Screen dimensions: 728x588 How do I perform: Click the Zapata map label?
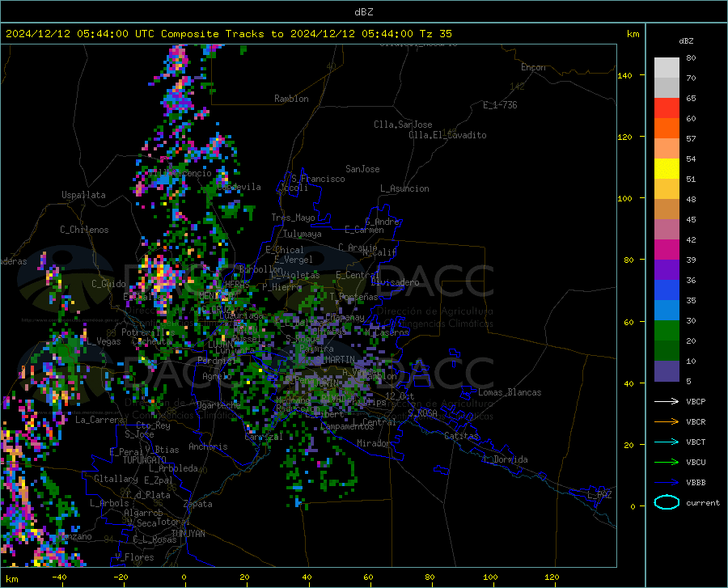[x=198, y=504]
